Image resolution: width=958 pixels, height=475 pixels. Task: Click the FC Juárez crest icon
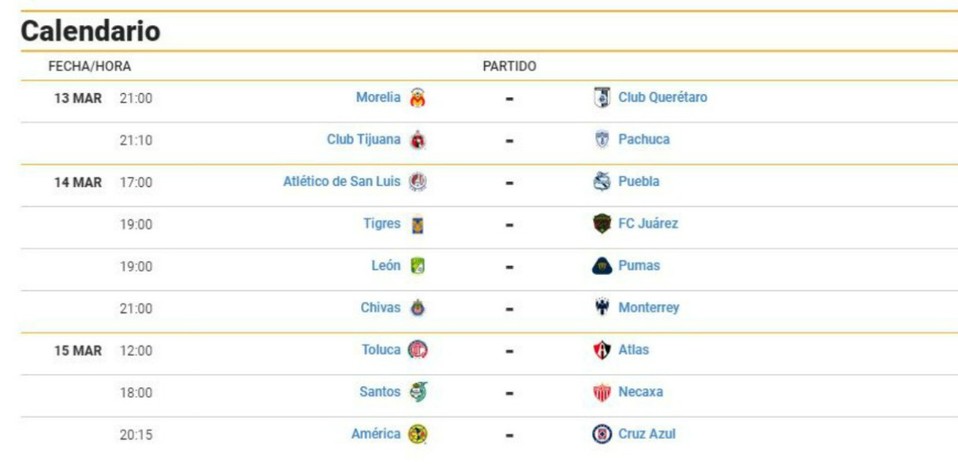tap(602, 224)
